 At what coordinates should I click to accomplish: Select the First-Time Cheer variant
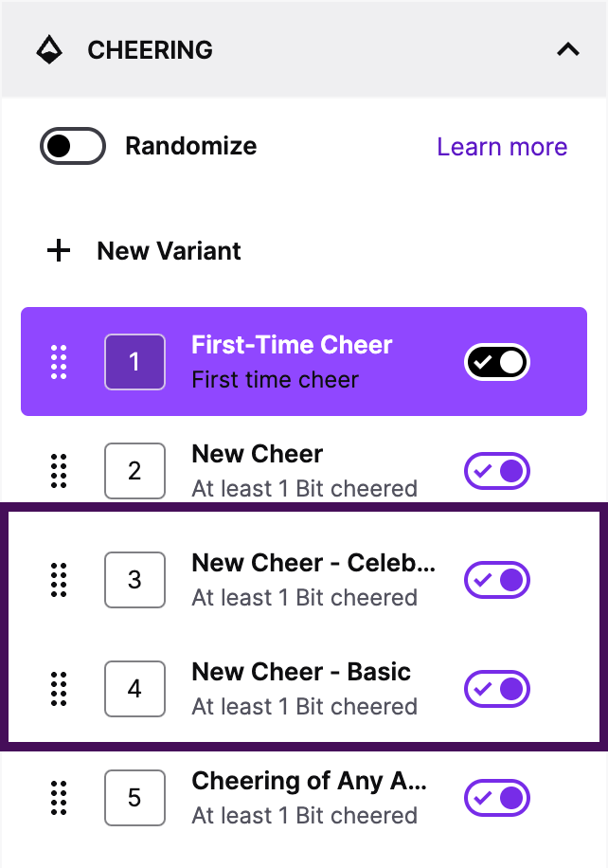coord(292,362)
